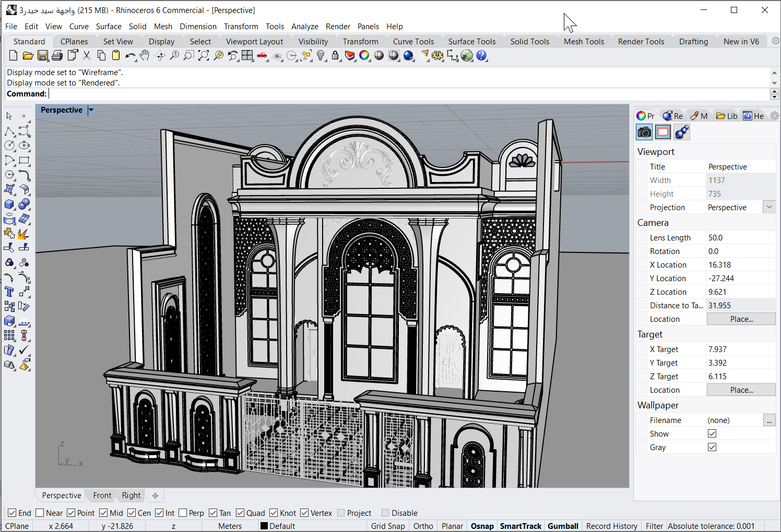The width and height of the screenshot is (781, 532).
Task: Click the Default layer color swatch
Action: tap(264, 526)
